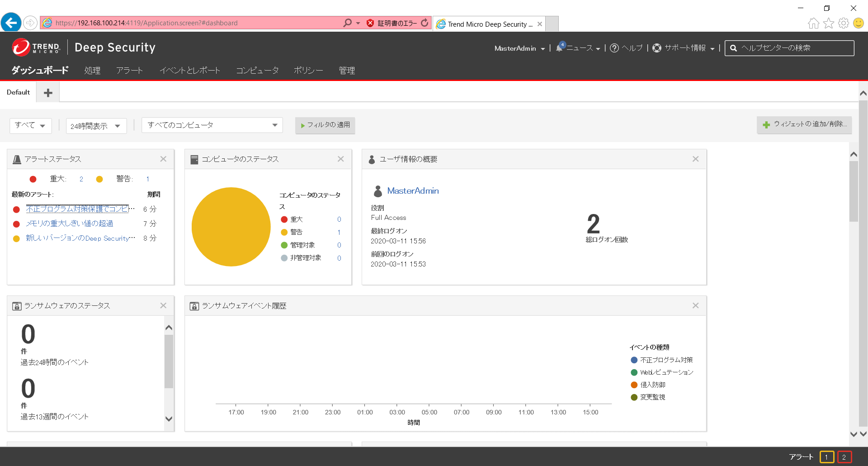The height and width of the screenshot is (466, 868).
Task: Open the 24時間表示 time range dropdown
Action: click(95, 125)
